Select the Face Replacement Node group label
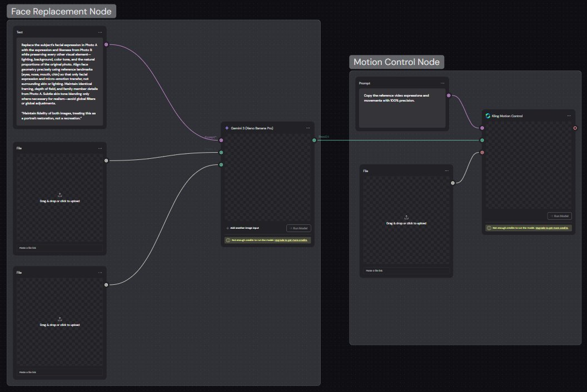This screenshot has height=392, width=587. point(61,11)
